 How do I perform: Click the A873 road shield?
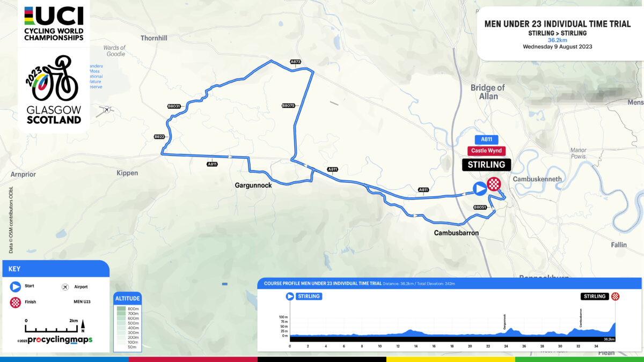pos(295,62)
